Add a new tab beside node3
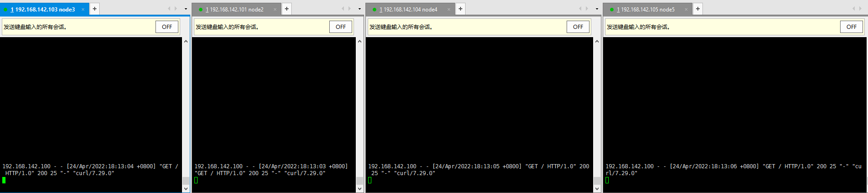Screen dimensions: 868x193 [x=95, y=9]
